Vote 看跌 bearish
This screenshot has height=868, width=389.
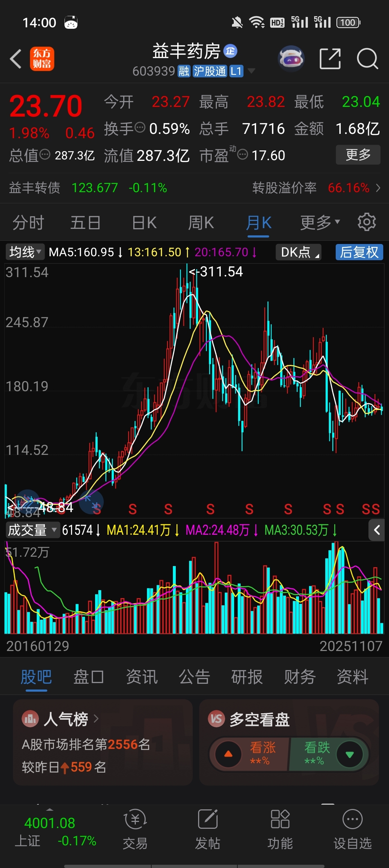328,754
